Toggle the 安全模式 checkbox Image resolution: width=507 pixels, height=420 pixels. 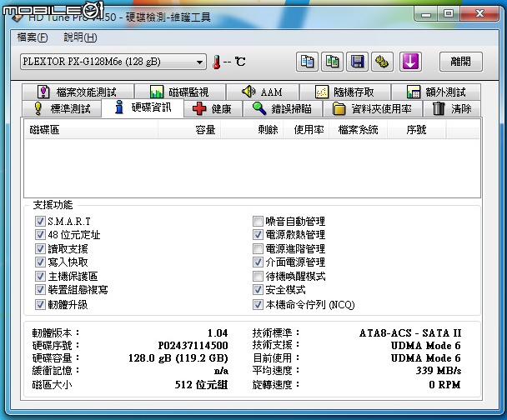click(x=258, y=289)
